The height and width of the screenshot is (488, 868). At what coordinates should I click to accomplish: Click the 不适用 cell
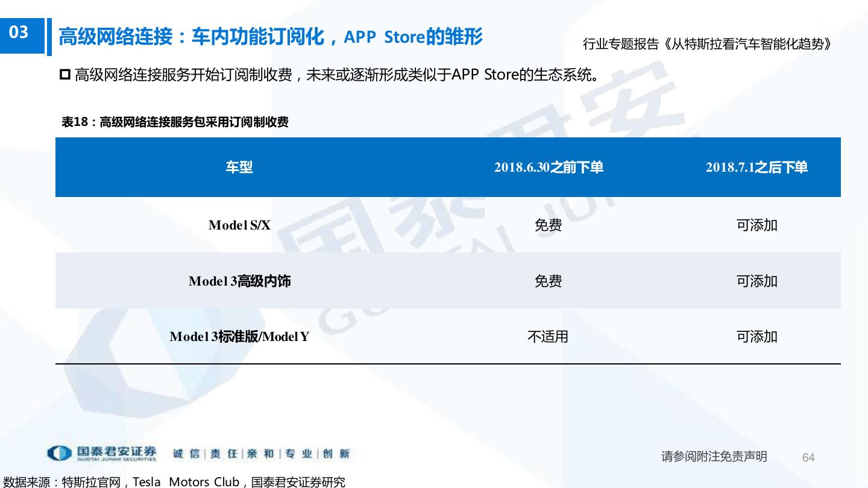(x=548, y=337)
